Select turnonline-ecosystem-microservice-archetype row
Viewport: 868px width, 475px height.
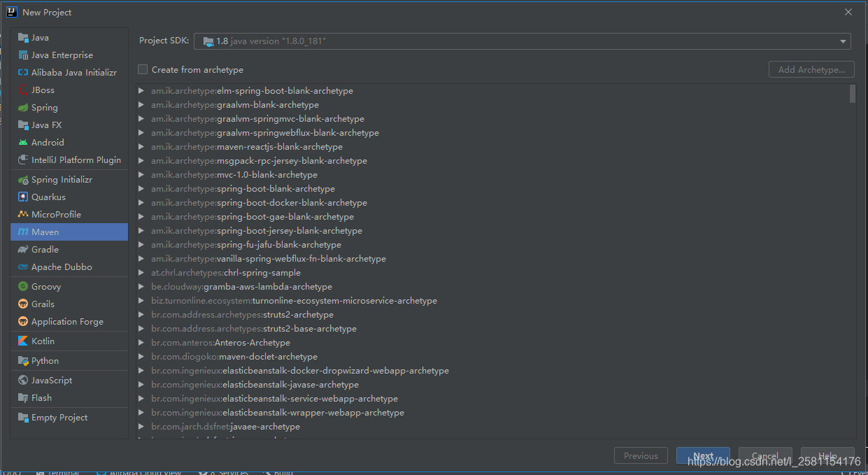pos(492,301)
